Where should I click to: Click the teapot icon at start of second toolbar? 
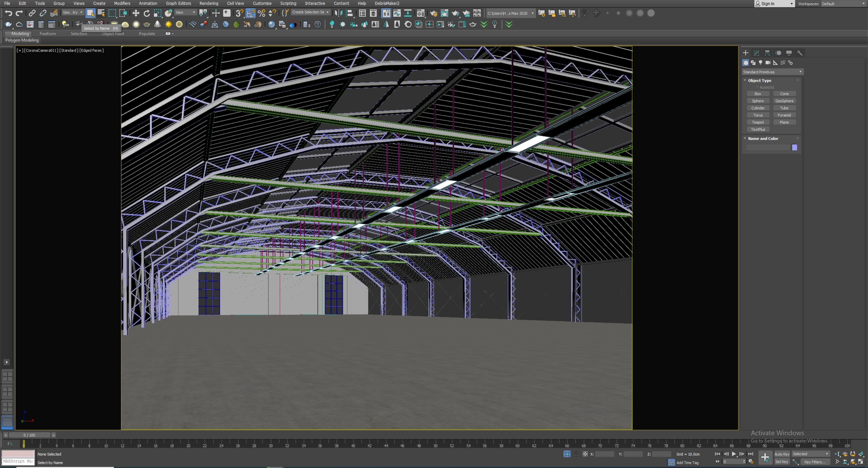point(8,24)
